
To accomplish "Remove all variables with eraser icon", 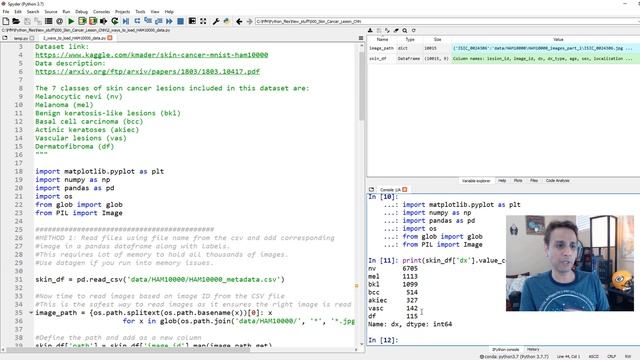I will tap(396, 30).
